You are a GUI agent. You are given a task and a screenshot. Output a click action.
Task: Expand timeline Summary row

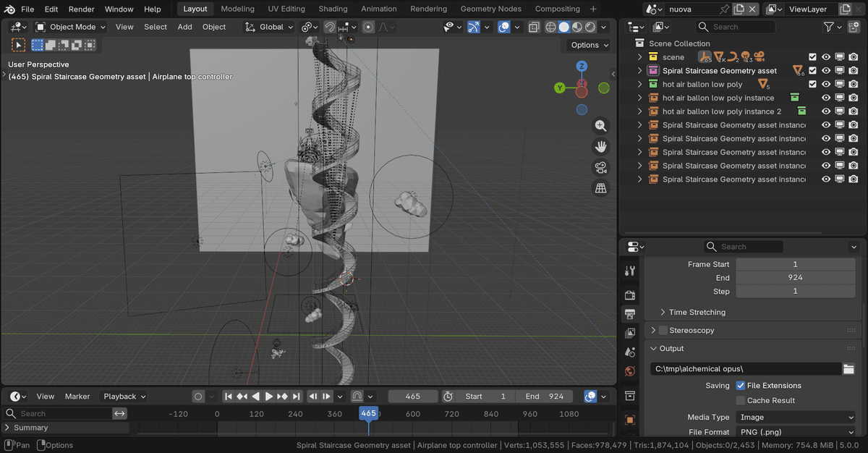7,428
